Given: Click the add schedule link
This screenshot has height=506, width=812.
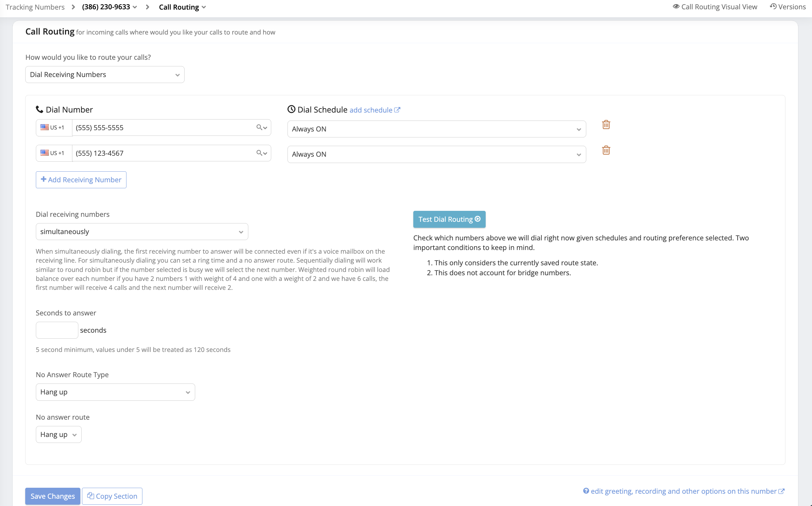Looking at the screenshot, I should [375, 110].
